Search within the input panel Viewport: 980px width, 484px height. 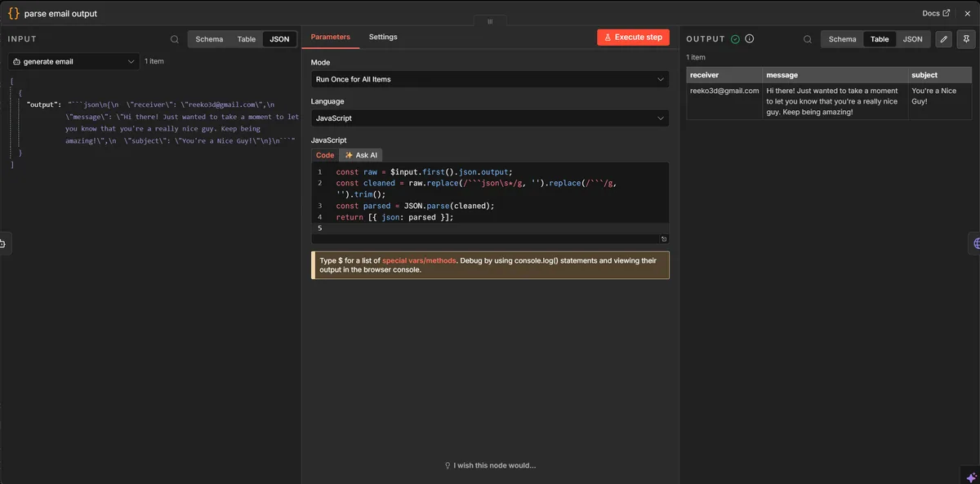tap(174, 38)
